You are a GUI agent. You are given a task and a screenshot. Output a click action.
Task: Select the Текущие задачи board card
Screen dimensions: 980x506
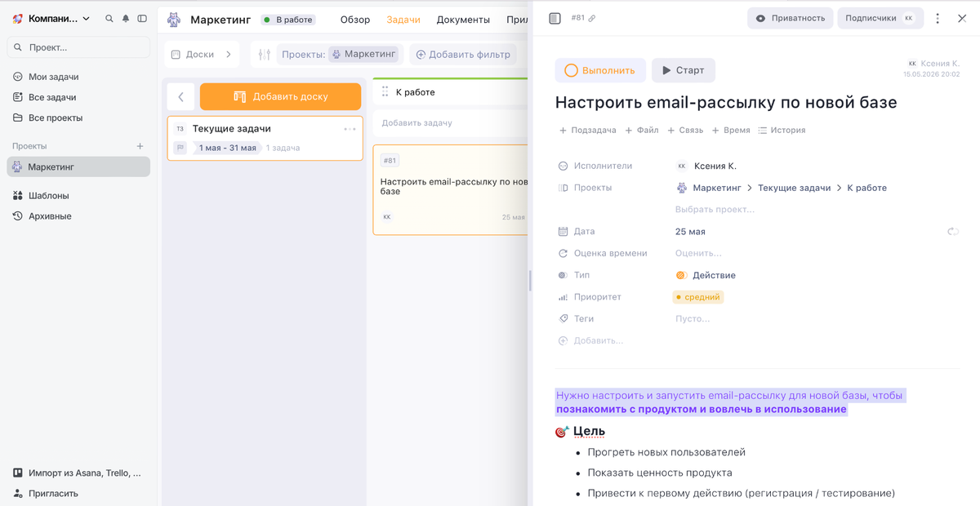265,138
